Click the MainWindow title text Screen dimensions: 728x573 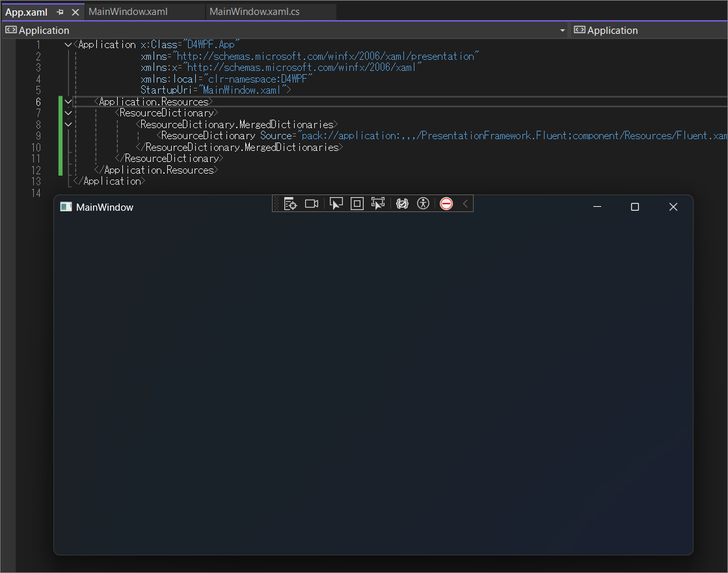tap(105, 207)
